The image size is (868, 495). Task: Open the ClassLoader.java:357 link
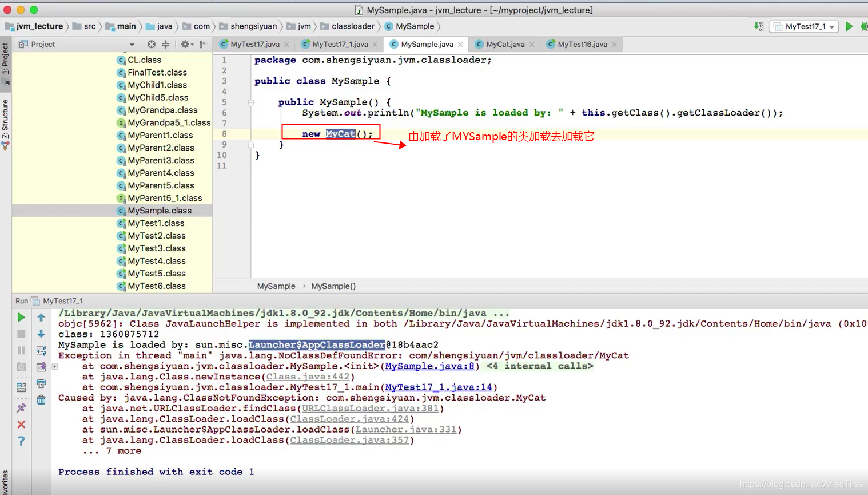click(349, 440)
